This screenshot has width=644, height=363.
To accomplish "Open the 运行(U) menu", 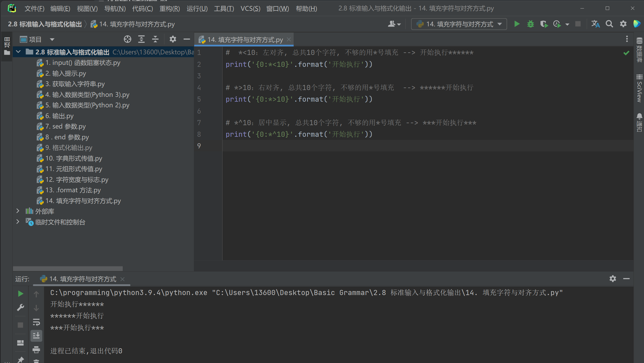I will [197, 8].
